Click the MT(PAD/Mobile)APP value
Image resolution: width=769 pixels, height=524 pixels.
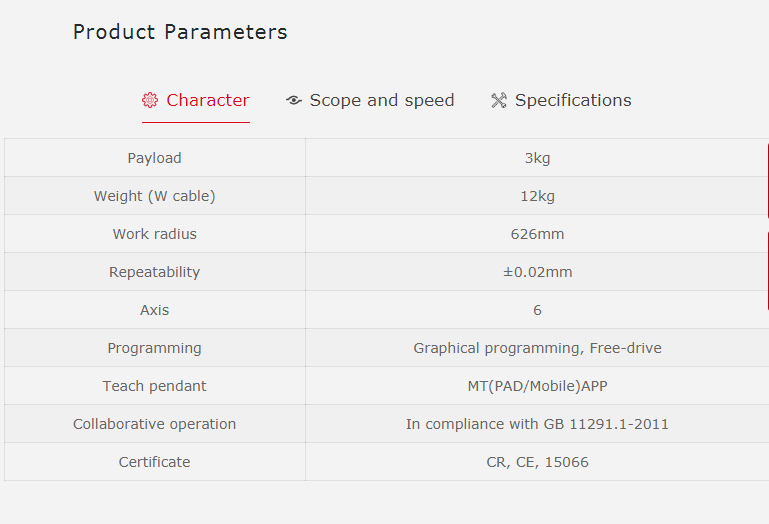tap(537, 386)
